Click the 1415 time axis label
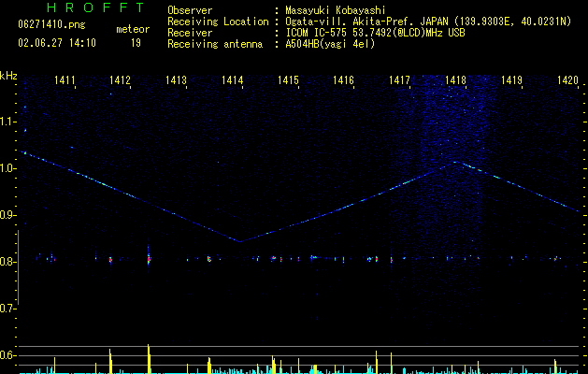Viewport: 588px width, 374px height. pos(288,79)
